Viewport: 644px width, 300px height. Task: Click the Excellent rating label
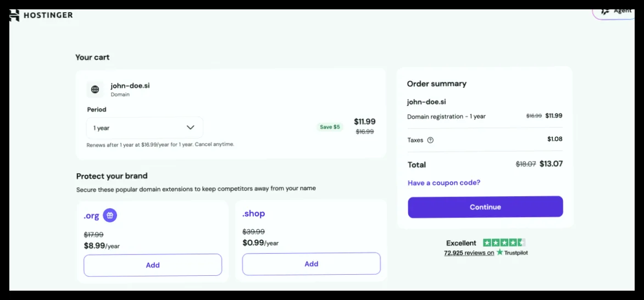click(x=461, y=243)
